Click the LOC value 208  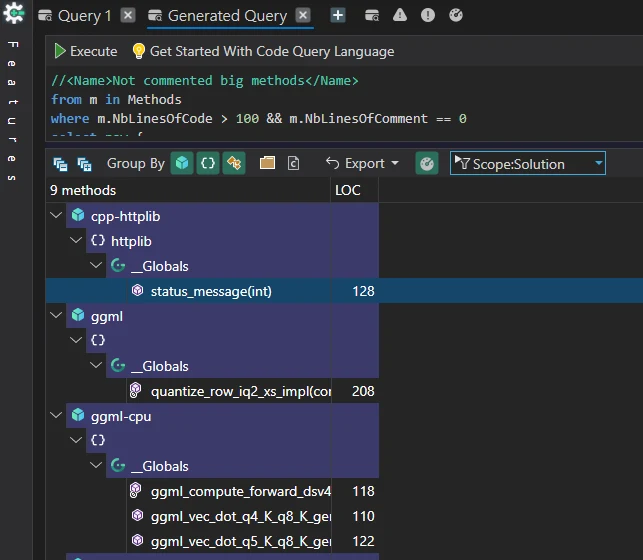point(363,391)
